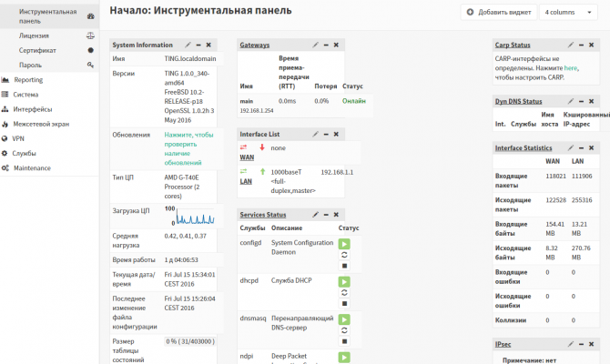Image resolution: width=610 pixels, height=364 pixels.
Task: Stop the dhcpd service
Action: (x=344, y=304)
